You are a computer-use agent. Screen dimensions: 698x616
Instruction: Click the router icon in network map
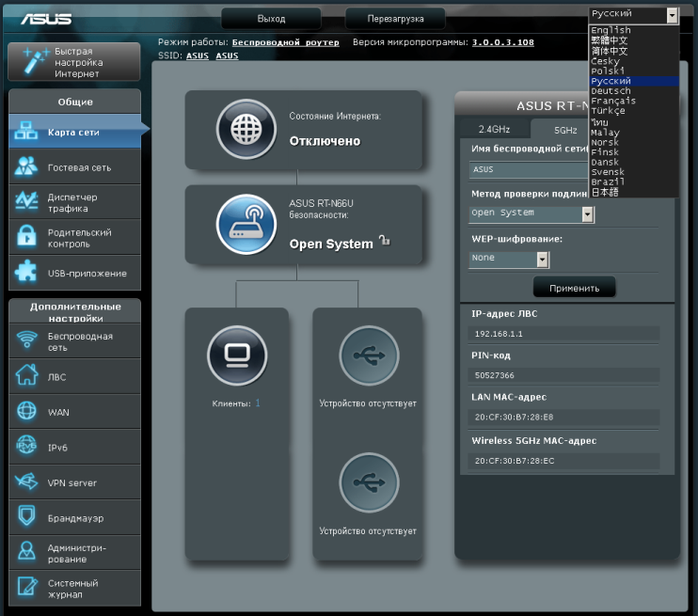(x=246, y=225)
